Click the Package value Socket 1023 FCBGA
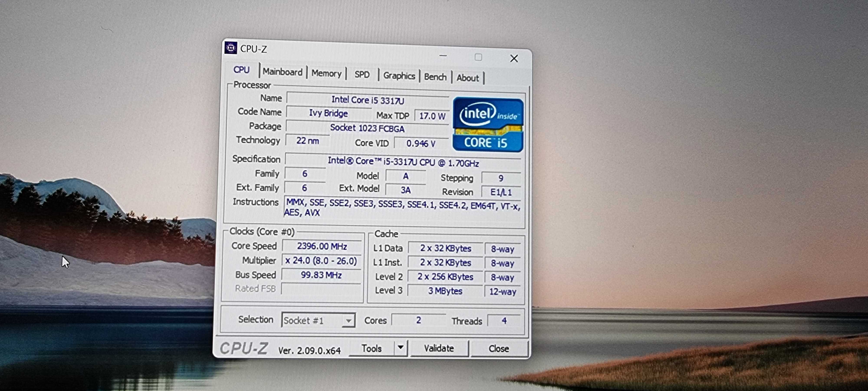Viewport: 868px width, 391px height. tap(367, 128)
